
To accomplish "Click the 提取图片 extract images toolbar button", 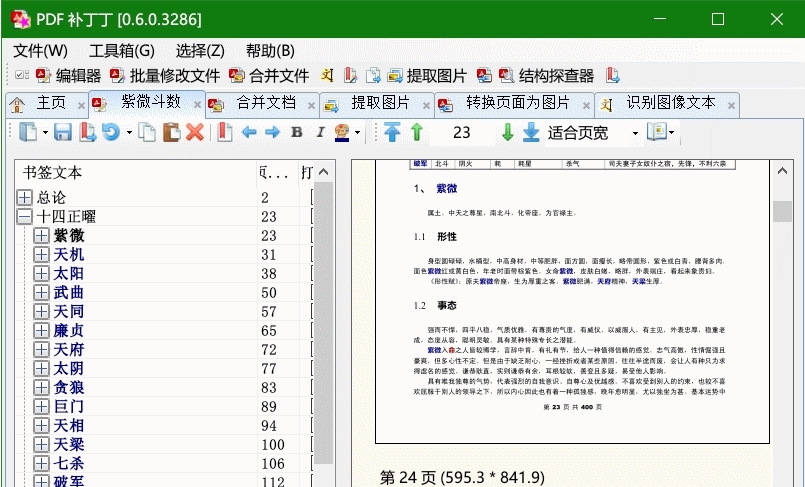I will click(x=427, y=75).
